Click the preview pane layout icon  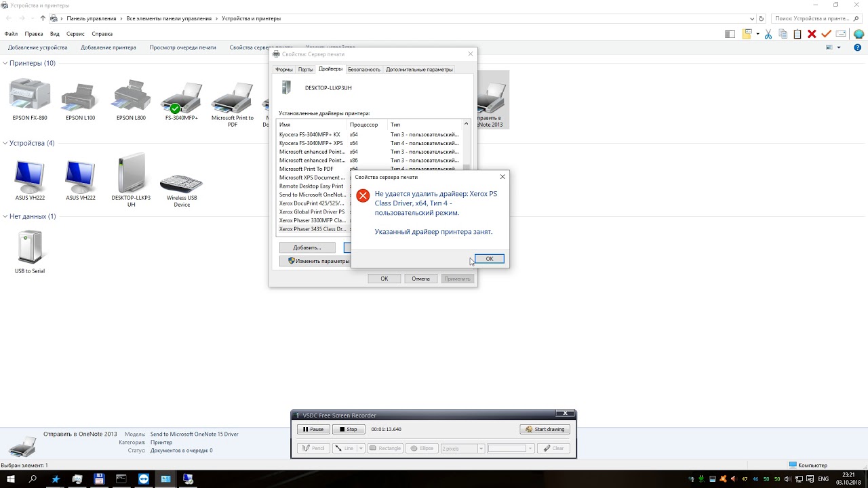(730, 34)
